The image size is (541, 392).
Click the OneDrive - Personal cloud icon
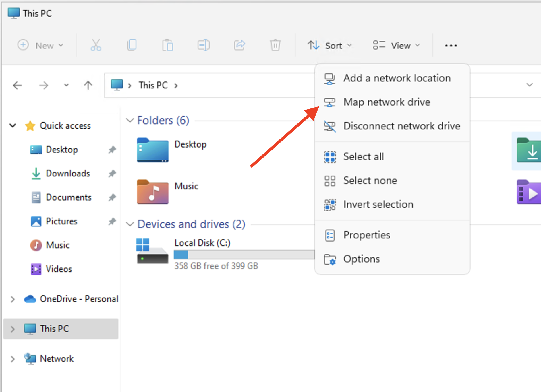(30, 299)
